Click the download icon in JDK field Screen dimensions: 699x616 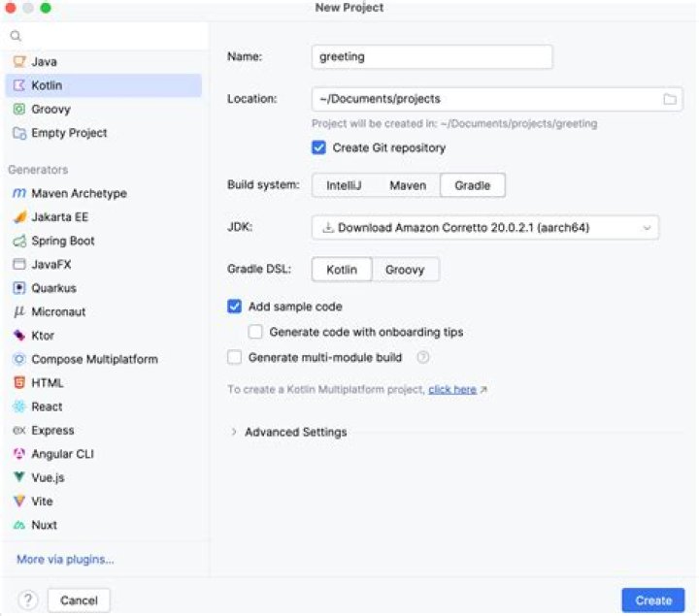(328, 228)
